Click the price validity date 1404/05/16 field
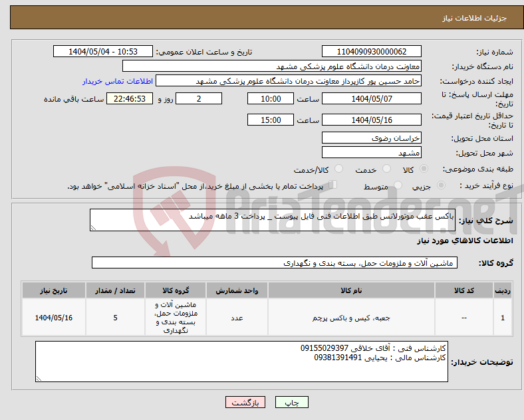The width and height of the screenshot is (524, 420). 371,120
